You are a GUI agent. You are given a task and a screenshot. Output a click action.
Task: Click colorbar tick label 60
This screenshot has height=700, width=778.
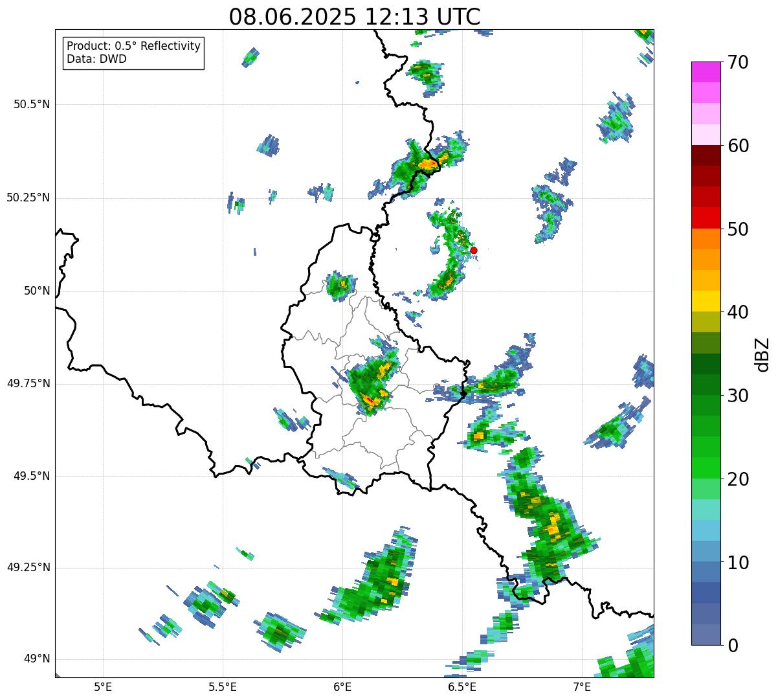click(737, 146)
